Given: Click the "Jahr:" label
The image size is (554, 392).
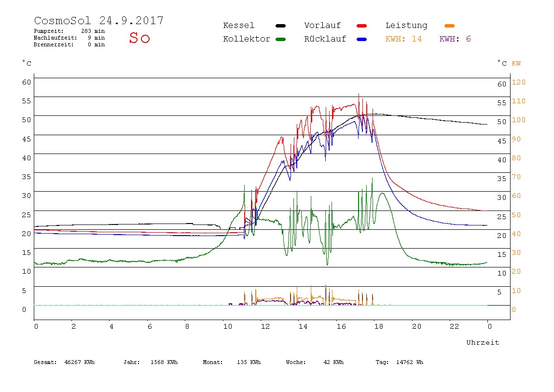Looking at the screenshot, I should (131, 362).
